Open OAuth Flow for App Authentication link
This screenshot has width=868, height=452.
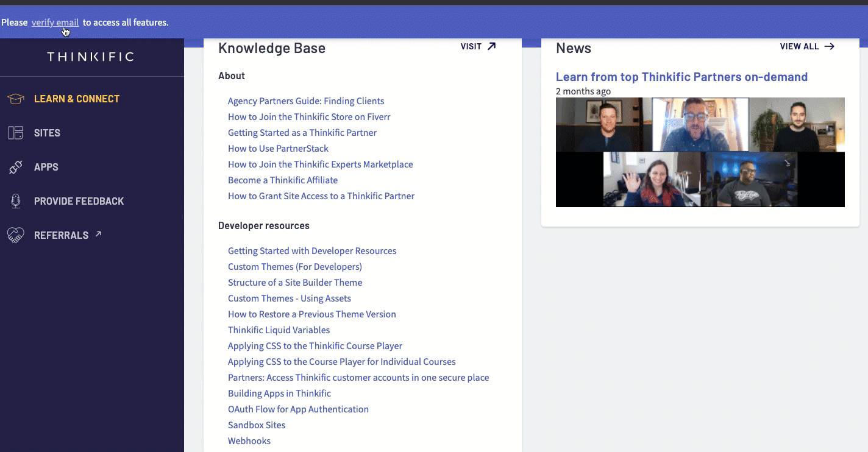click(298, 409)
